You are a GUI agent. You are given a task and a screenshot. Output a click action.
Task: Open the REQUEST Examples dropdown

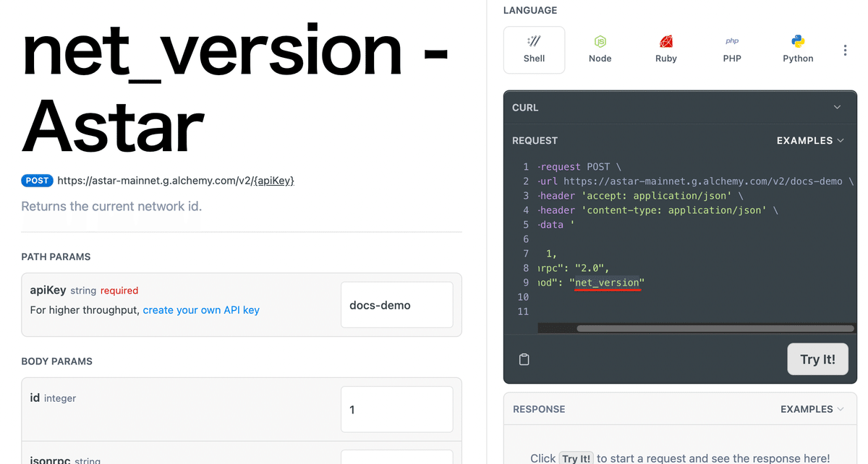tap(810, 140)
